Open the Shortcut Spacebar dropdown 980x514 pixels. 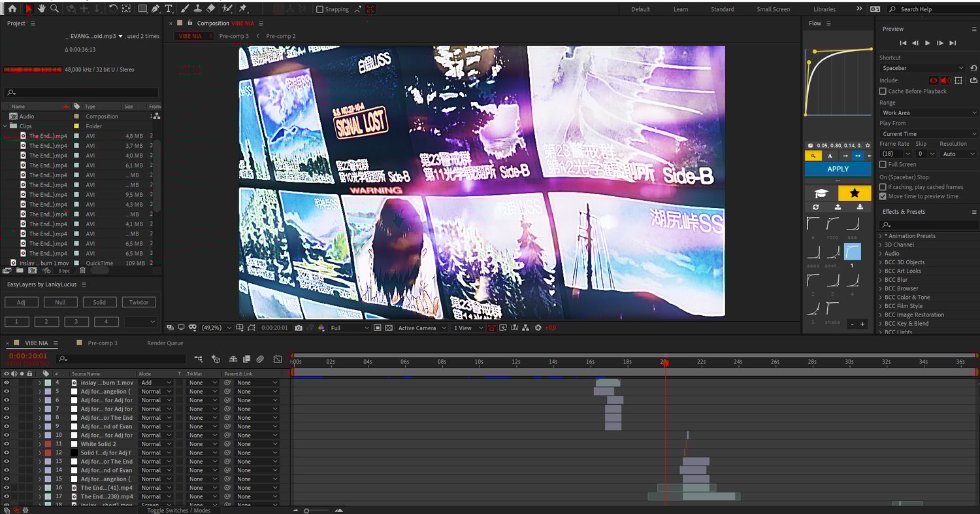pos(922,68)
